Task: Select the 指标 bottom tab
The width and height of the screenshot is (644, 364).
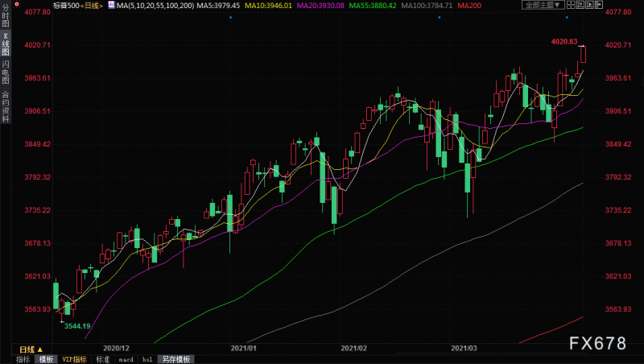Action: coord(23,359)
